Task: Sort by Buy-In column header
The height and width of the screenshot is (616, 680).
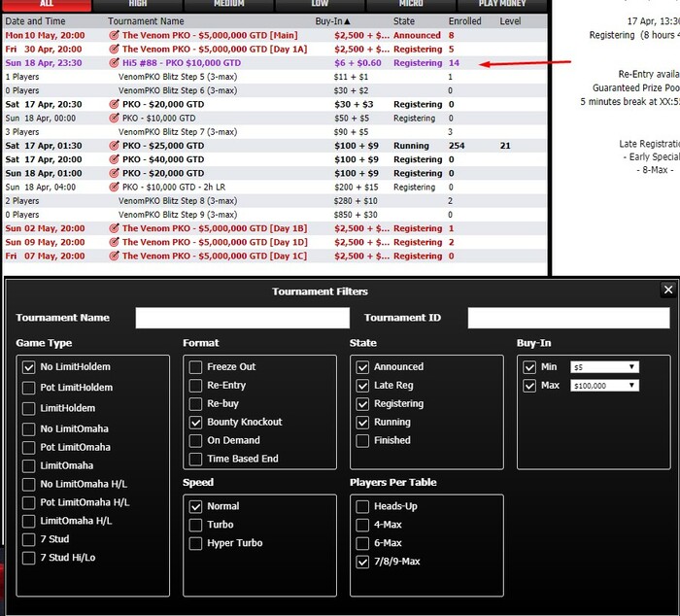Action: 332,21
